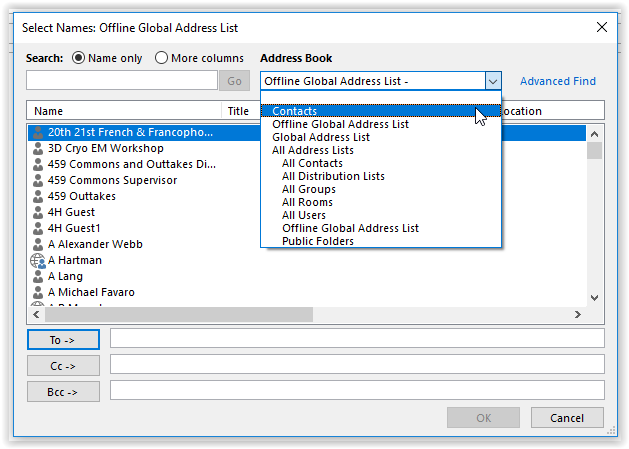
Task: Click vertical scrollbar up arrow
Action: 595,134
